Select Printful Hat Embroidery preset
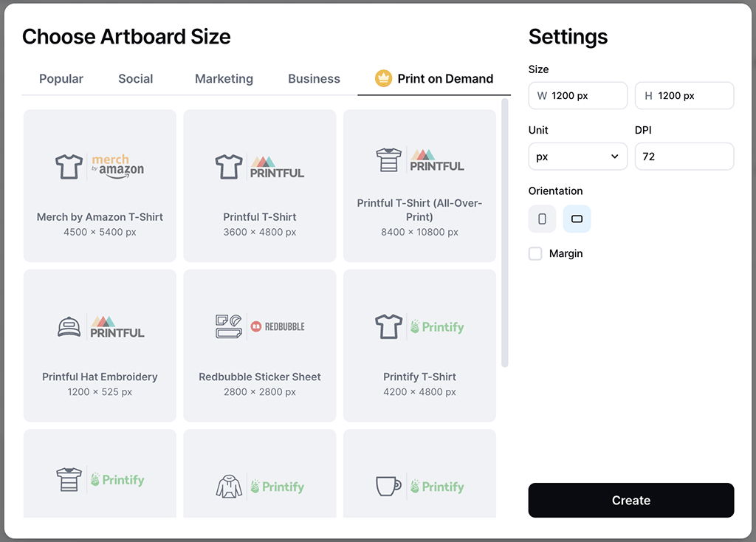 [100, 346]
